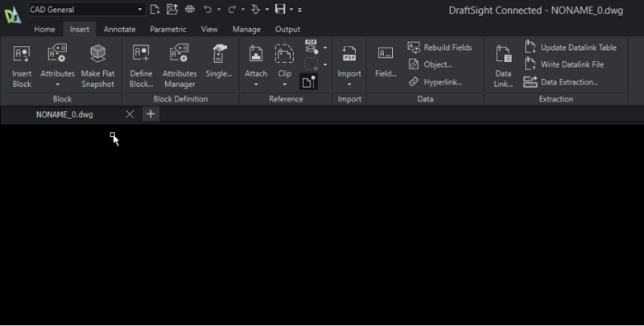Click the Redo arrow icon
644x326 pixels.
(232, 9)
